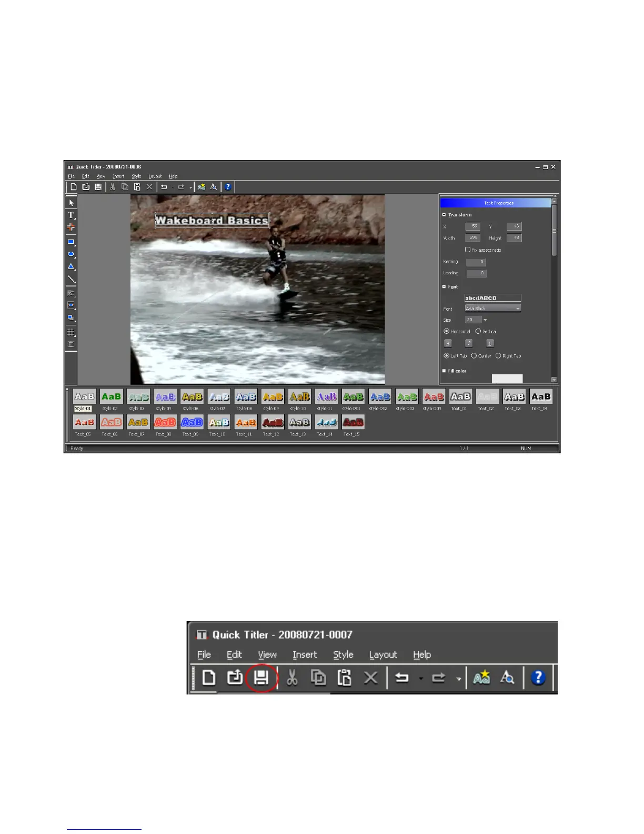Open Help menu in 0006 window menu bar

tap(173, 176)
